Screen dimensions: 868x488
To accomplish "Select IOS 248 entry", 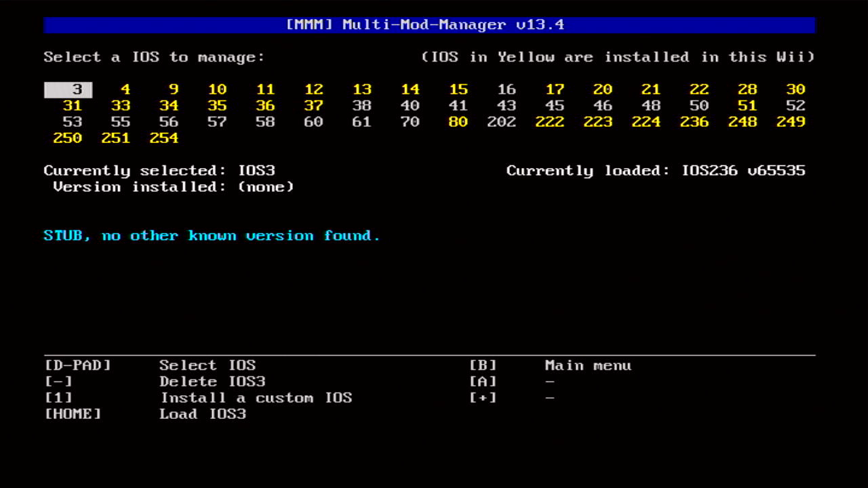I will [743, 122].
